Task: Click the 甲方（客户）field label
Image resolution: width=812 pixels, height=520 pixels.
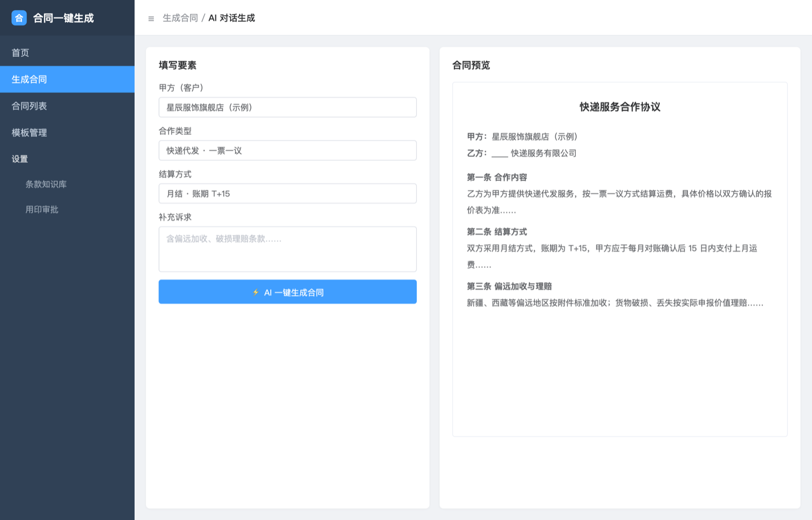Action: click(181, 88)
